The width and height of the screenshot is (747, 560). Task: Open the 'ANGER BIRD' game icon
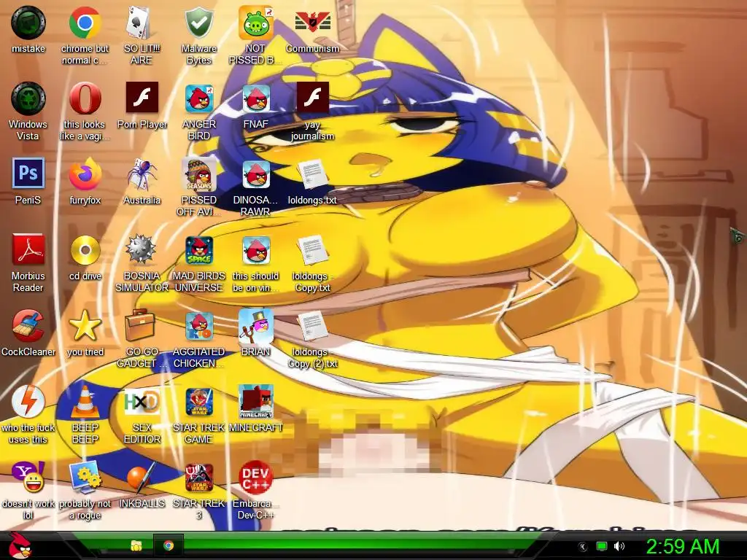[198, 98]
